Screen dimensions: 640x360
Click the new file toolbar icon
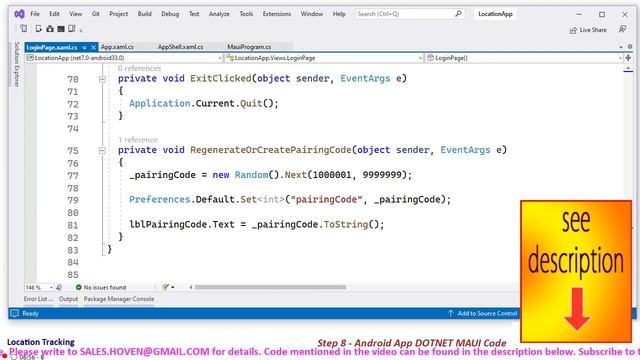pos(38,29)
